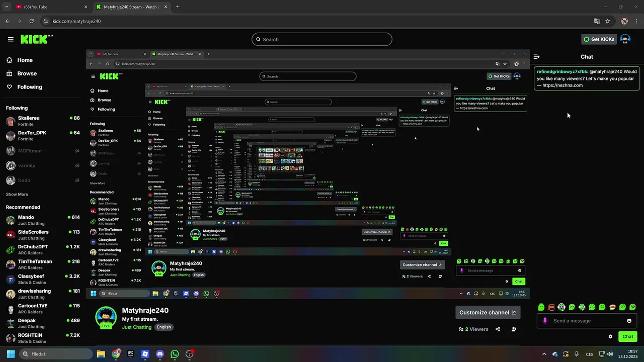This screenshot has height=362, width=644.
Task: Open DrChubzDPT recommended channel
Action: (42, 249)
